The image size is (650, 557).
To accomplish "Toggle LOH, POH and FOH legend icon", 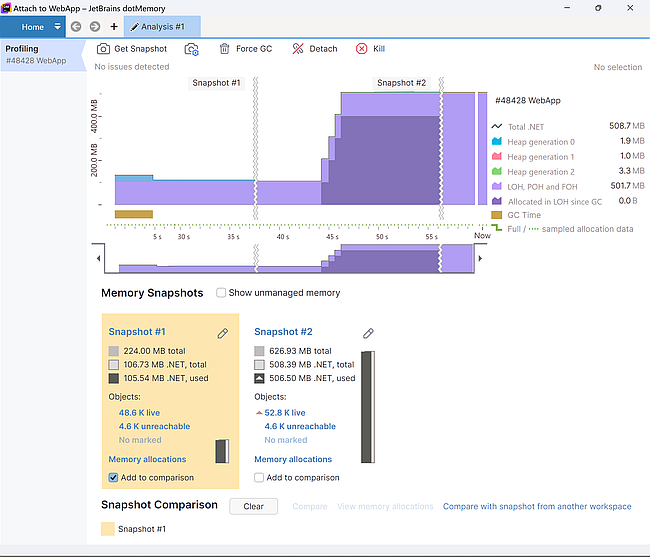I will pyautogui.click(x=497, y=186).
